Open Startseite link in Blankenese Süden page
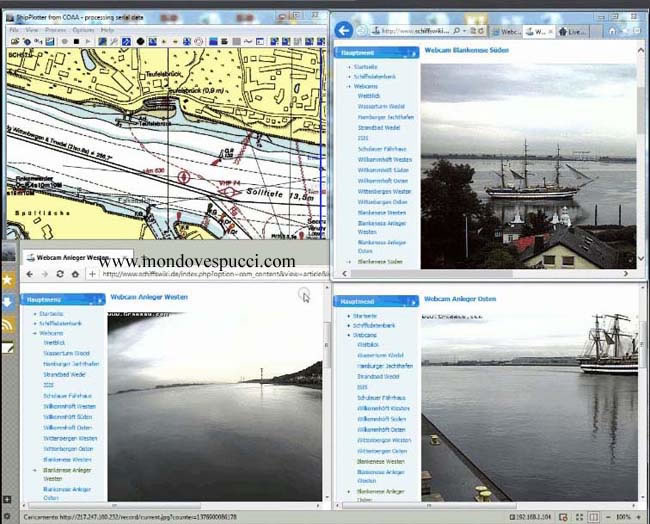The width and height of the screenshot is (650, 524). (x=366, y=67)
